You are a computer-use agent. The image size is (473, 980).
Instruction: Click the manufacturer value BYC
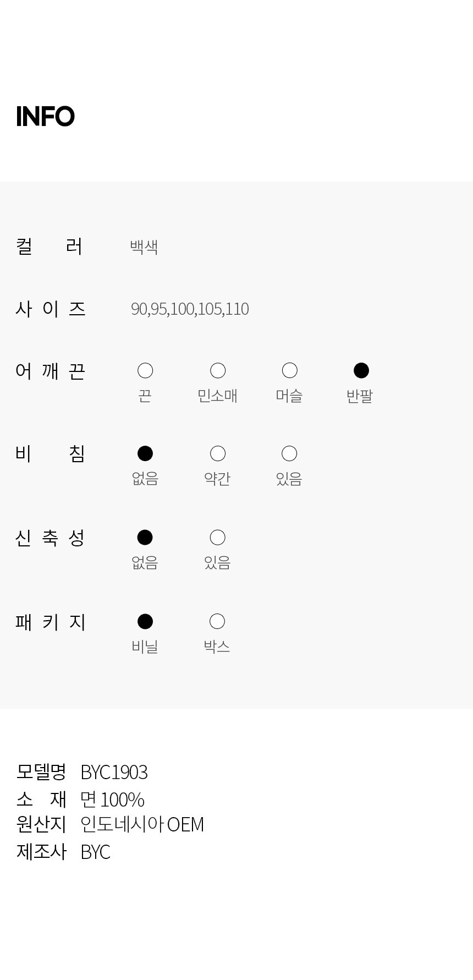[95, 852]
